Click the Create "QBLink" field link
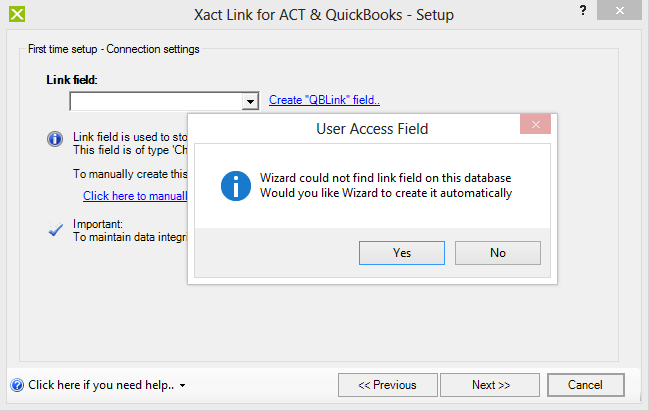Image resolution: width=649 pixels, height=411 pixels. click(x=324, y=100)
